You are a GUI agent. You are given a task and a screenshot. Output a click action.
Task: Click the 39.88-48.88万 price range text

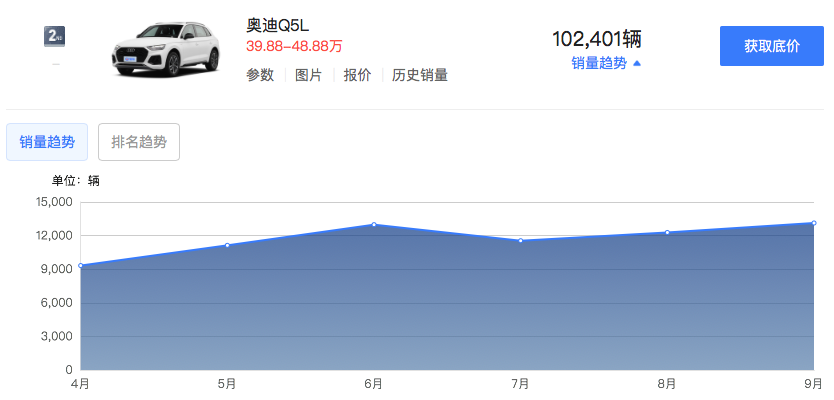point(295,47)
